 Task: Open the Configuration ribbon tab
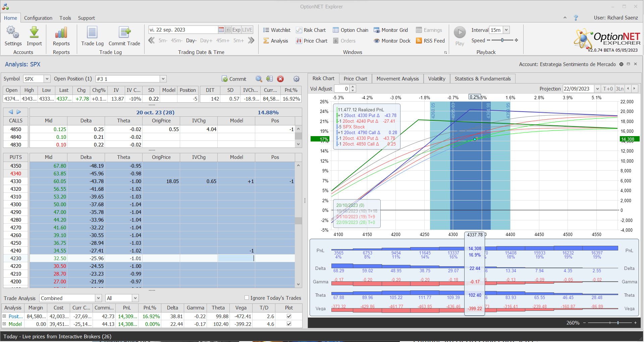[38, 18]
